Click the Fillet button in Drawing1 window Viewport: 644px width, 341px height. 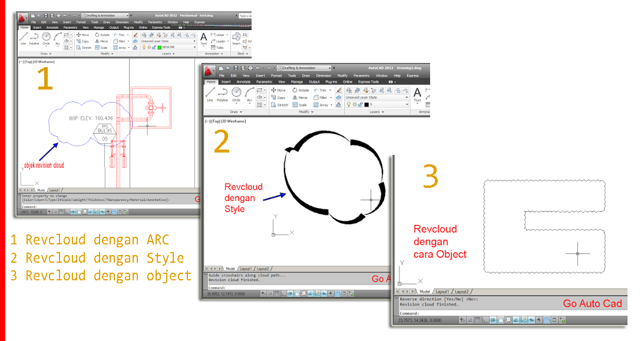pos(321,98)
